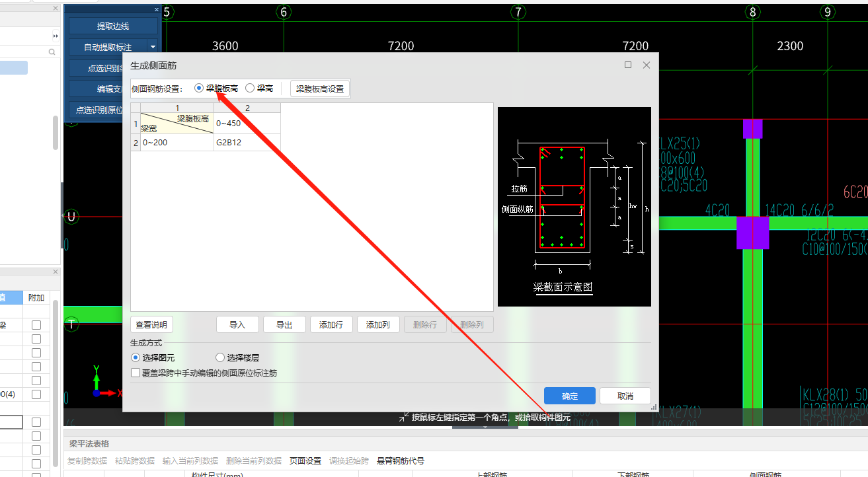This screenshot has height=477, width=868.
Task: Click the 点选识别 panel button
Action: tap(96, 68)
